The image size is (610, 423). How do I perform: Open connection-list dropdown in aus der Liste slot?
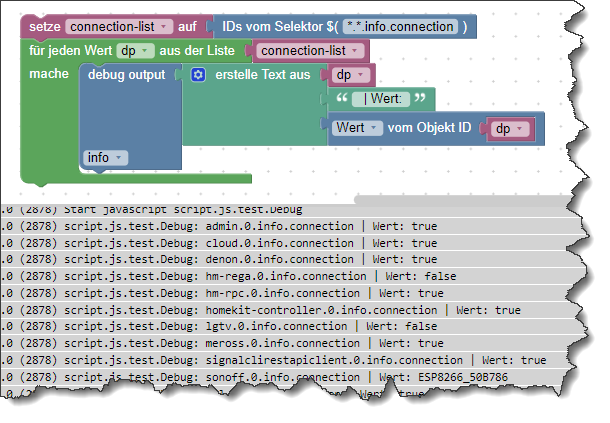pyautogui.click(x=309, y=51)
